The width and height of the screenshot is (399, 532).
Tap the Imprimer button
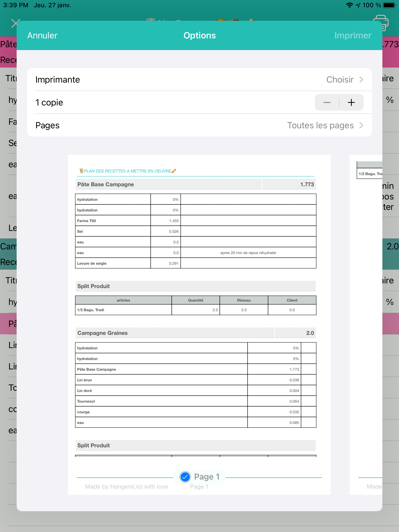[x=353, y=36]
